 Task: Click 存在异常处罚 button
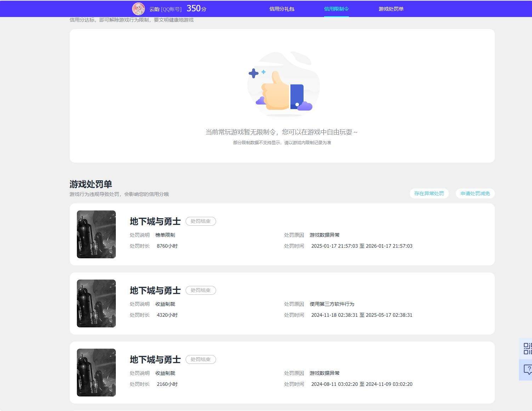(429, 193)
